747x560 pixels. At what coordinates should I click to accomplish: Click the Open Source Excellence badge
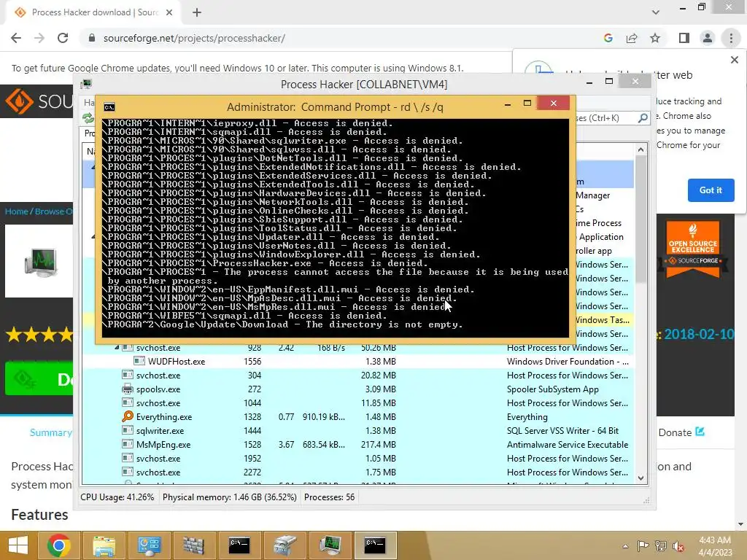coord(693,249)
